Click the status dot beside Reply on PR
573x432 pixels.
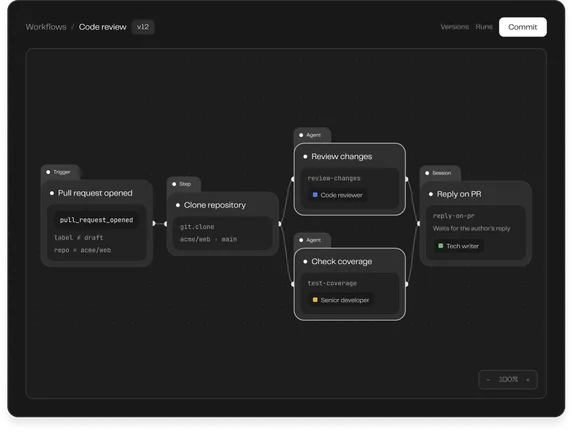430,194
